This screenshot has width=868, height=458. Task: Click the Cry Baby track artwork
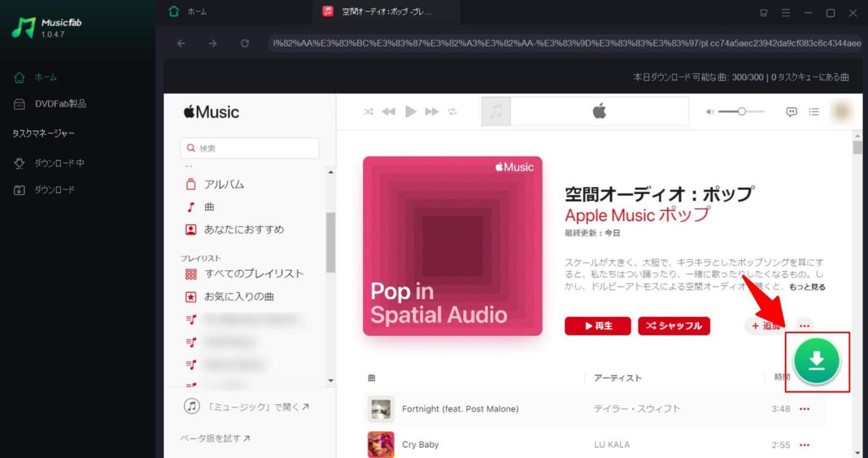[x=381, y=444]
